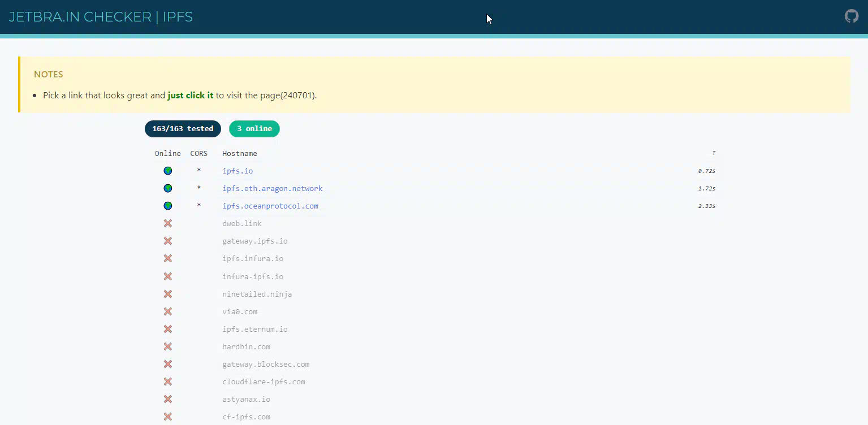The height and width of the screenshot is (425, 868).
Task: Click the ipfs.infura.io hostname
Action: coord(253,258)
